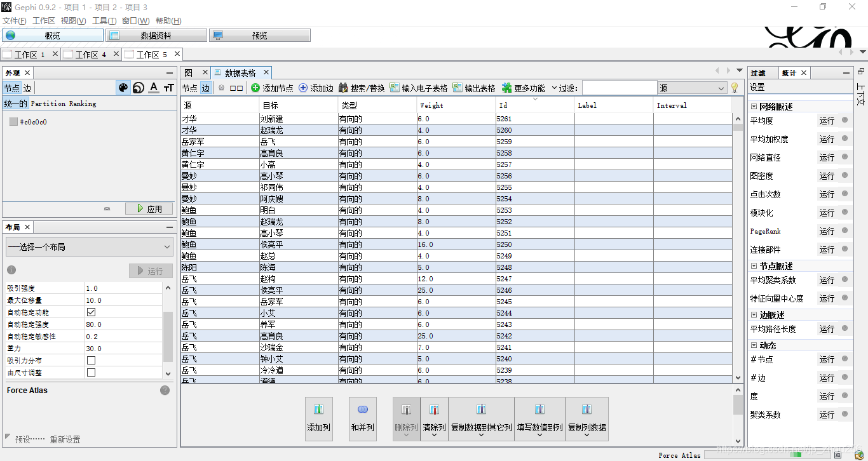Click the layout properties scrollbar

pyautogui.click(x=168, y=330)
